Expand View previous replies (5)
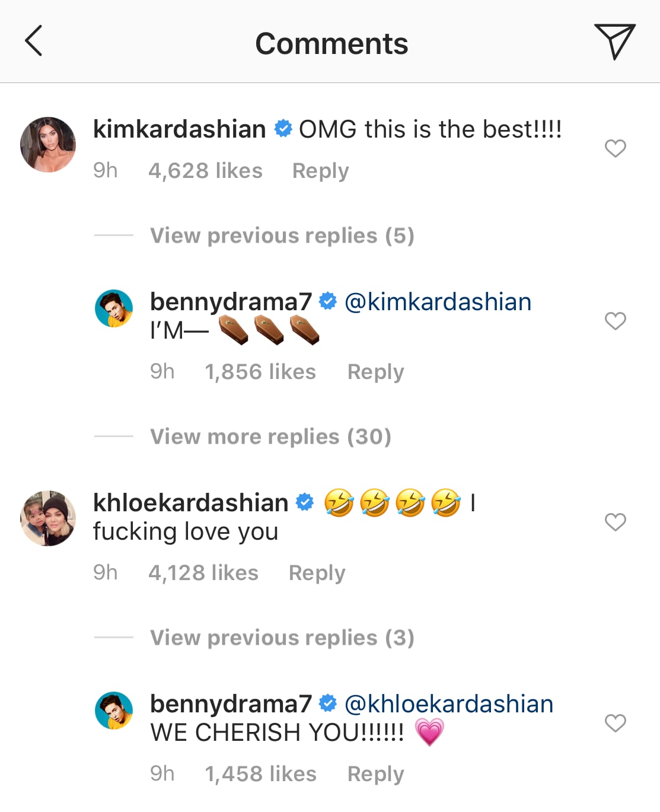Viewport: 660px width, 812px height. [x=282, y=235]
